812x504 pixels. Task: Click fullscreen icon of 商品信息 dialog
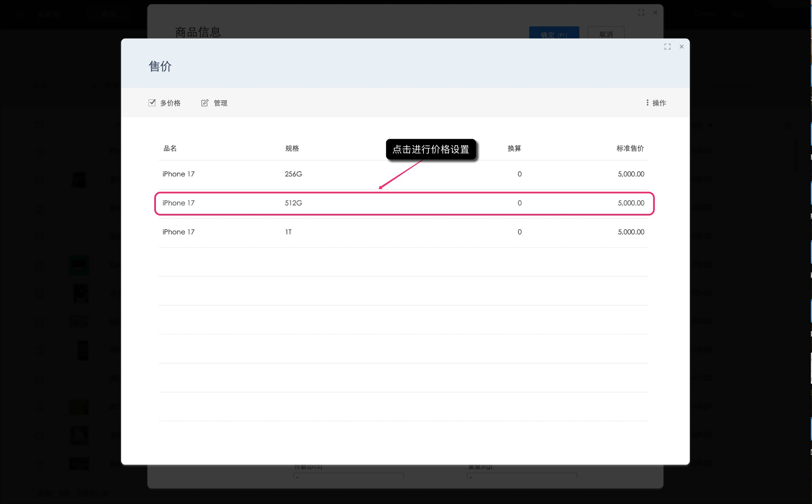(641, 13)
